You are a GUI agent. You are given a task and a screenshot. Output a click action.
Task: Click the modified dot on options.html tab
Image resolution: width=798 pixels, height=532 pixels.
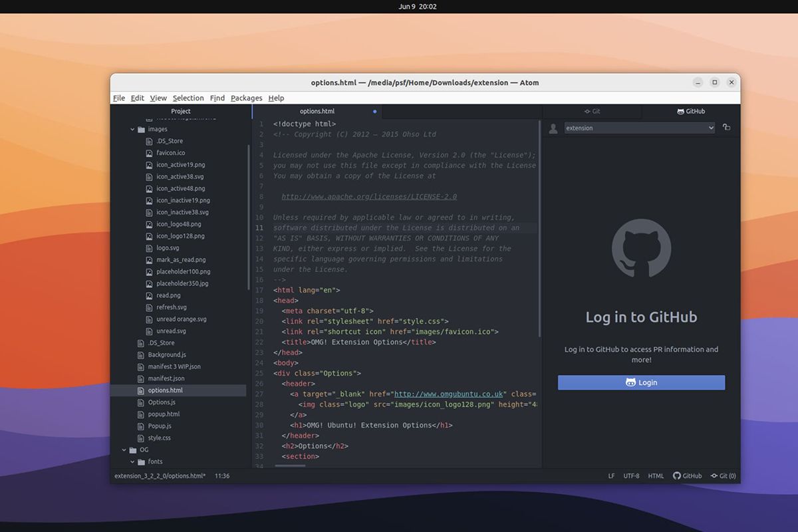click(375, 112)
